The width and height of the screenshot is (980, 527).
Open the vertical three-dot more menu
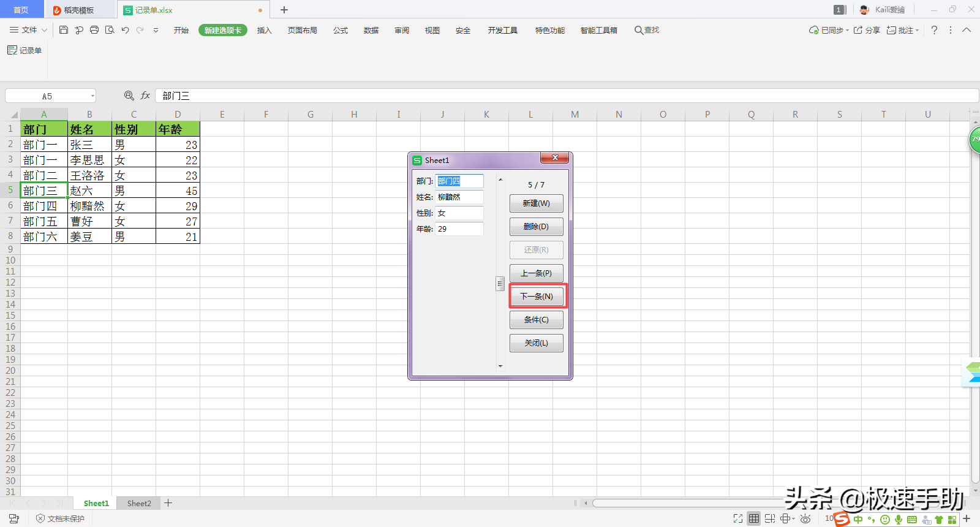point(951,30)
